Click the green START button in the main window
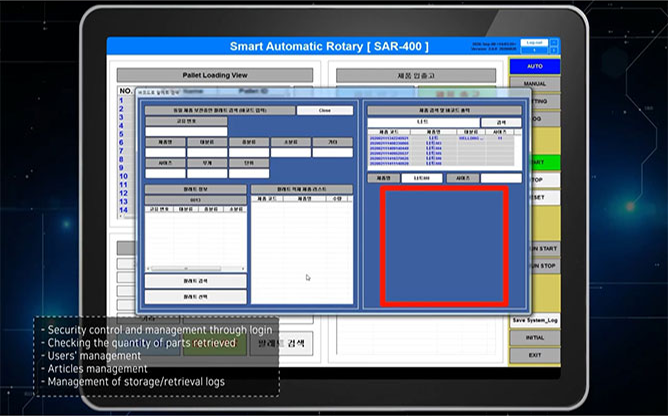The height and width of the screenshot is (416, 668). click(x=545, y=162)
